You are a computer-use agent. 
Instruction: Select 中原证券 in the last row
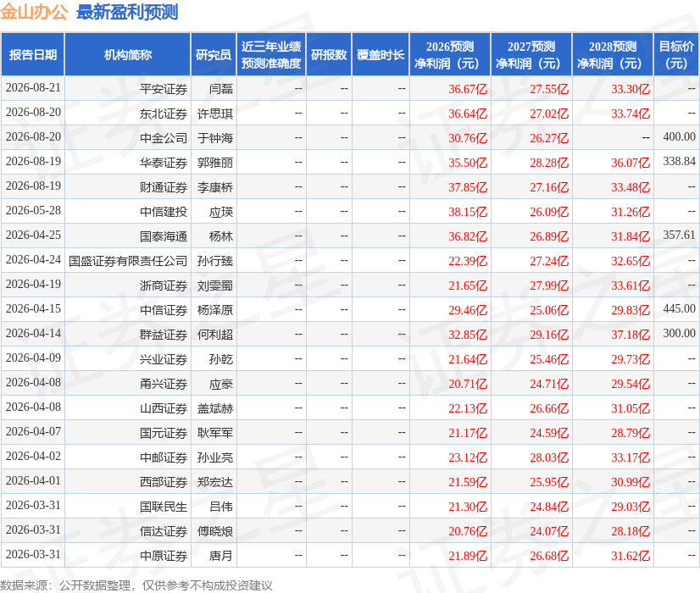164,556
